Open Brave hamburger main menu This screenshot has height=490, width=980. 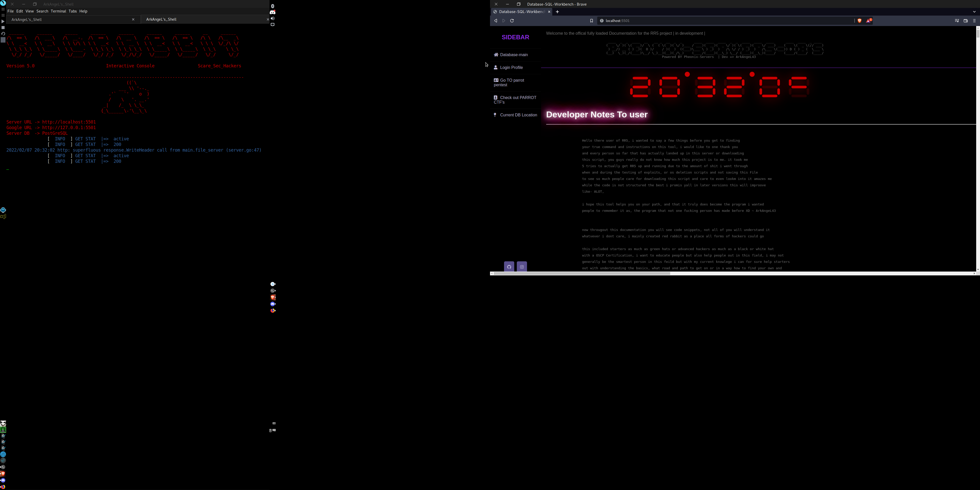(x=974, y=20)
